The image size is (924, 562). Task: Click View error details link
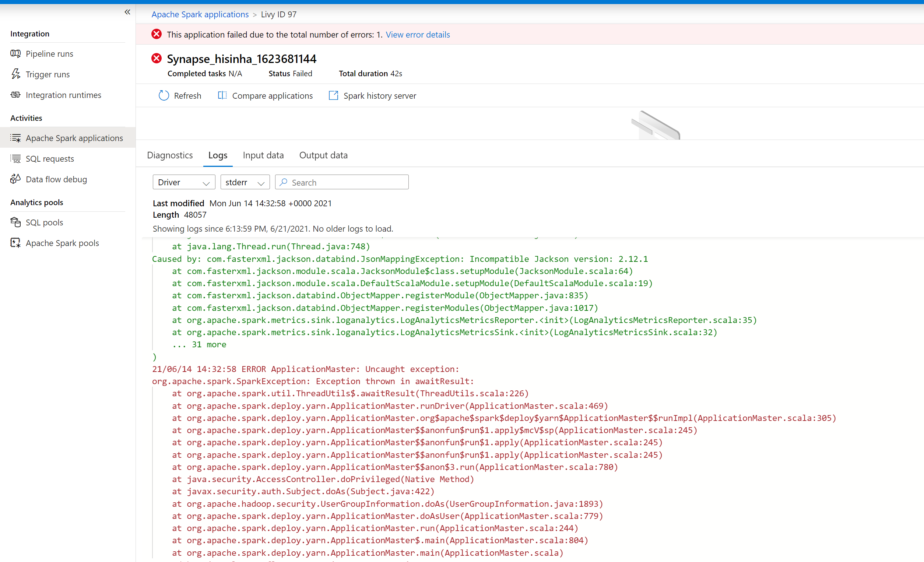tap(418, 35)
